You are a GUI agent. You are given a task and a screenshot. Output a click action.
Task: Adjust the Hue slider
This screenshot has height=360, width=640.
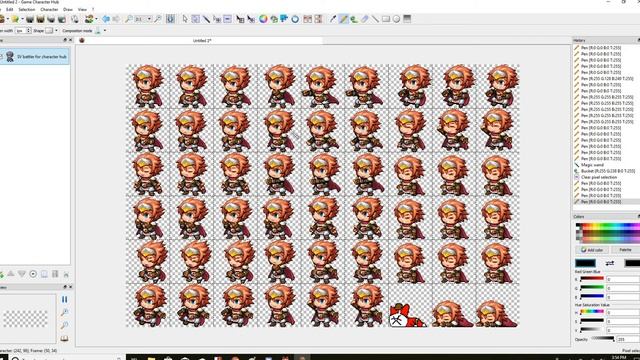[x=591, y=311]
